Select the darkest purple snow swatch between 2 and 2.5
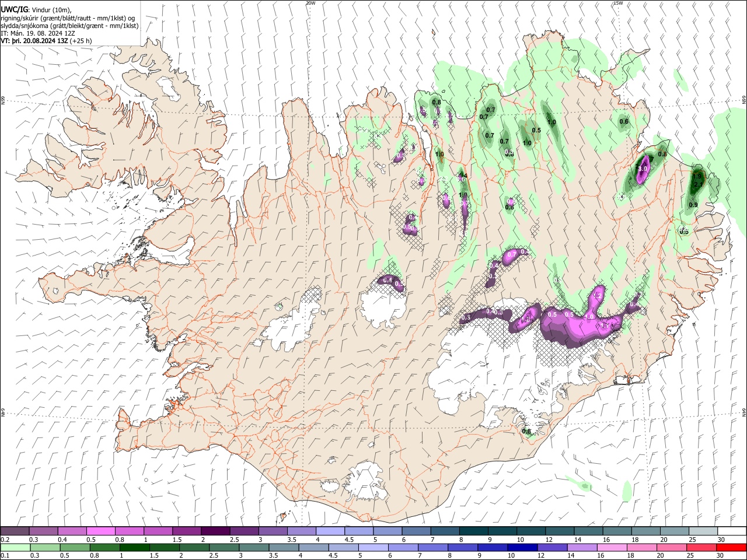This screenshot has width=747, height=560. coord(215,531)
